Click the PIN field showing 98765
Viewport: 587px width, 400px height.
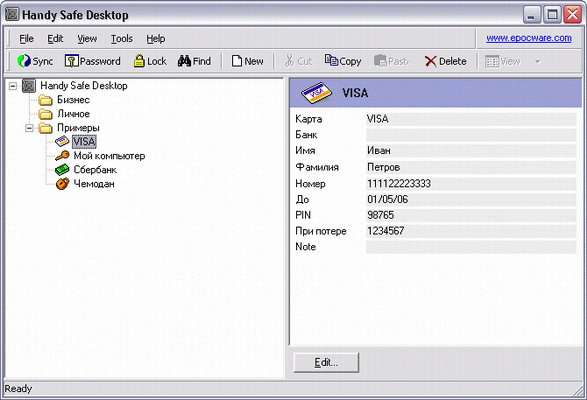click(471, 215)
